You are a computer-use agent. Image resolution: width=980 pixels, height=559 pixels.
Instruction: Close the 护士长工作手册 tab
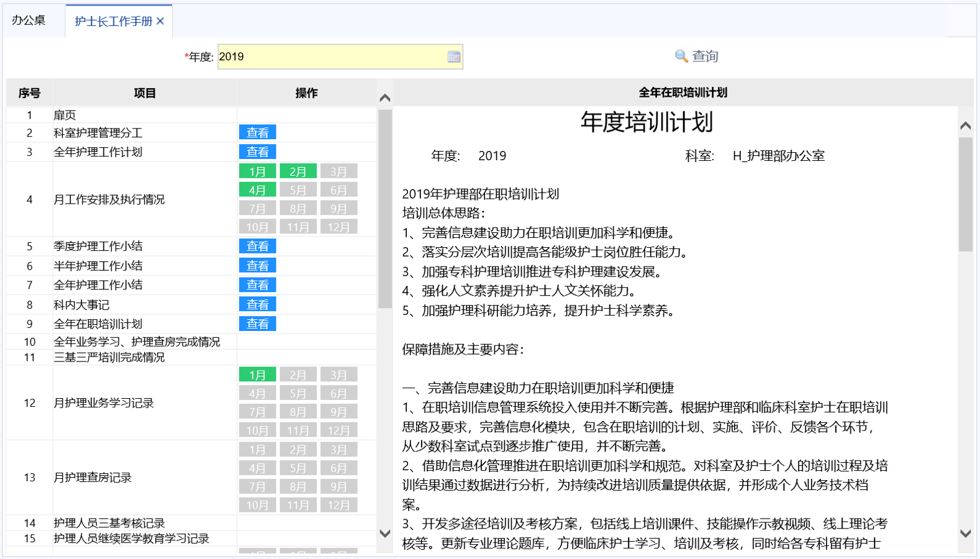coord(160,21)
